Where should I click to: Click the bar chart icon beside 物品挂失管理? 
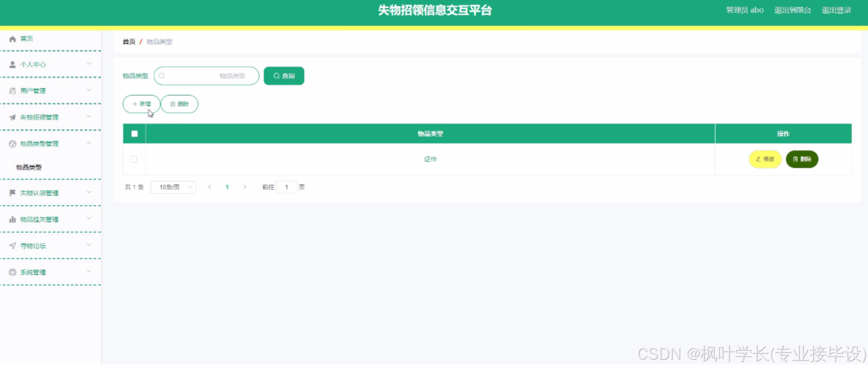click(x=13, y=219)
